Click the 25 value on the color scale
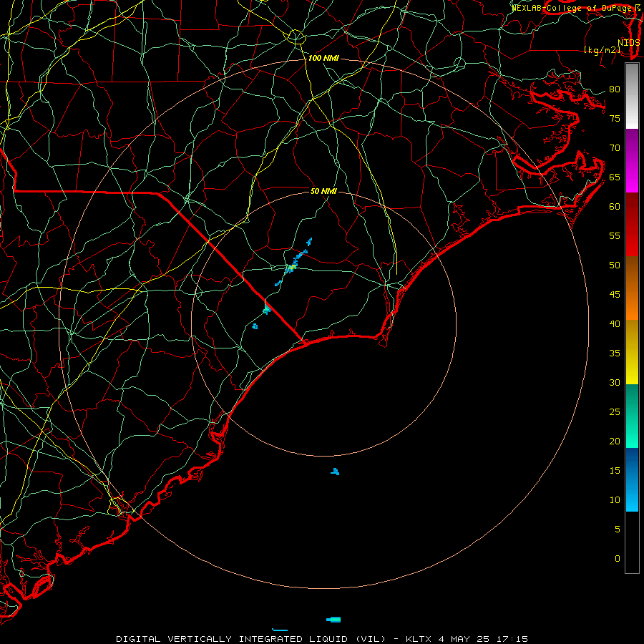Image resolution: width=644 pixels, height=644 pixels. tap(615, 412)
